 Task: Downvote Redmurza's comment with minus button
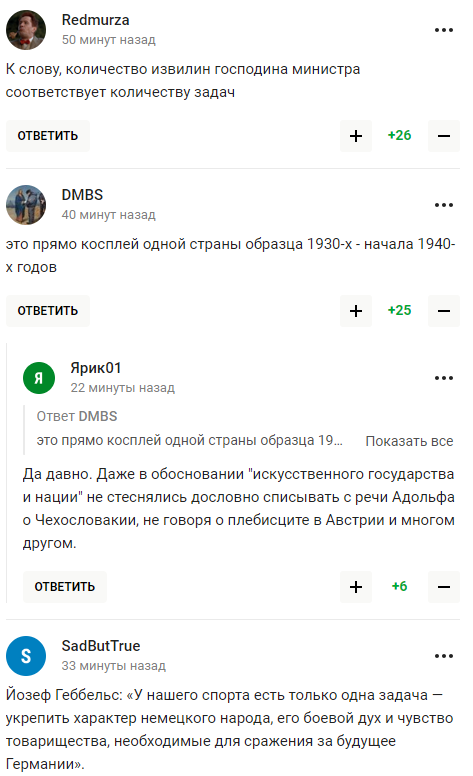point(444,136)
